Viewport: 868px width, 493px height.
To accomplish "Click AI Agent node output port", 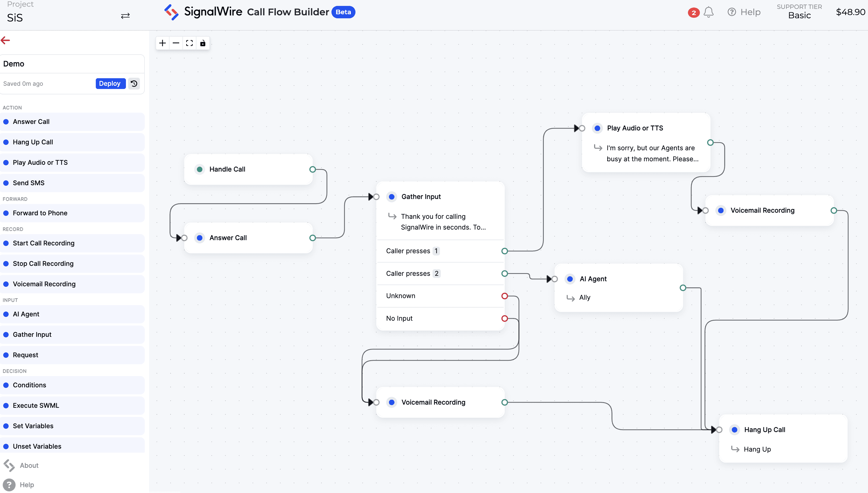I will coord(683,288).
